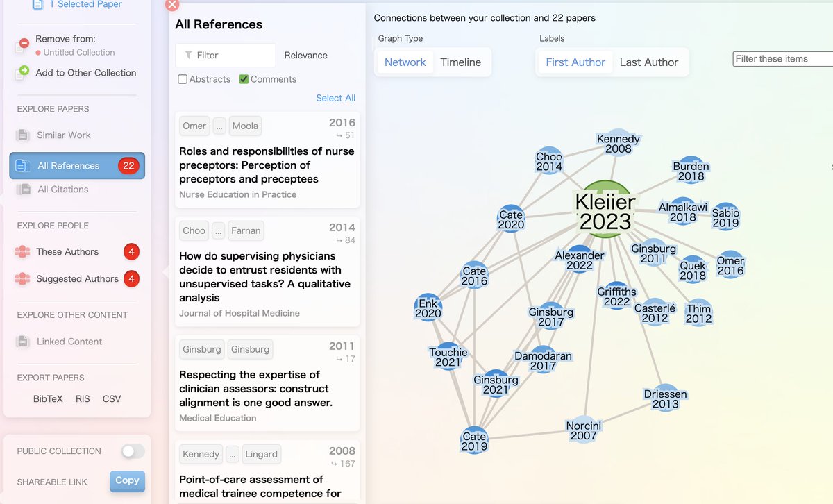Open the Point-of-care assessment paper
The height and width of the screenshot is (504, 833).
[260, 487]
